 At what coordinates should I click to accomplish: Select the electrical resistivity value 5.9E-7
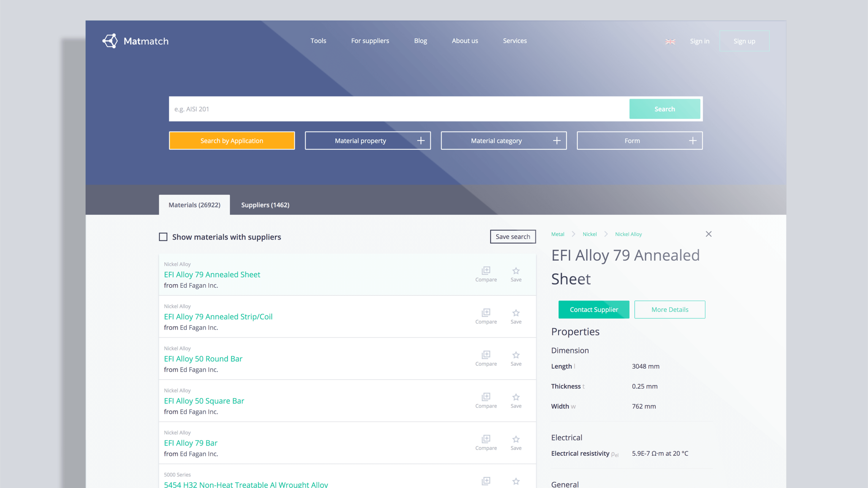(660, 453)
